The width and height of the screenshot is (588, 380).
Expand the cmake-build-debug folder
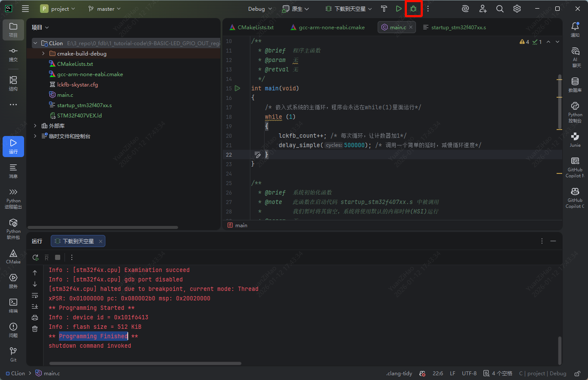click(x=43, y=54)
